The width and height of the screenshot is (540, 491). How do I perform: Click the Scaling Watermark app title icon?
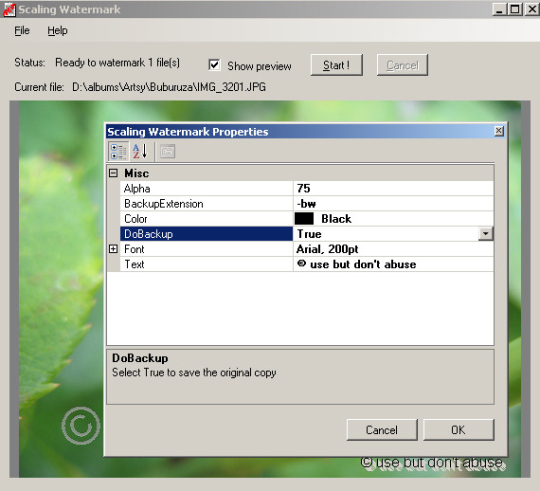coord(9,9)
